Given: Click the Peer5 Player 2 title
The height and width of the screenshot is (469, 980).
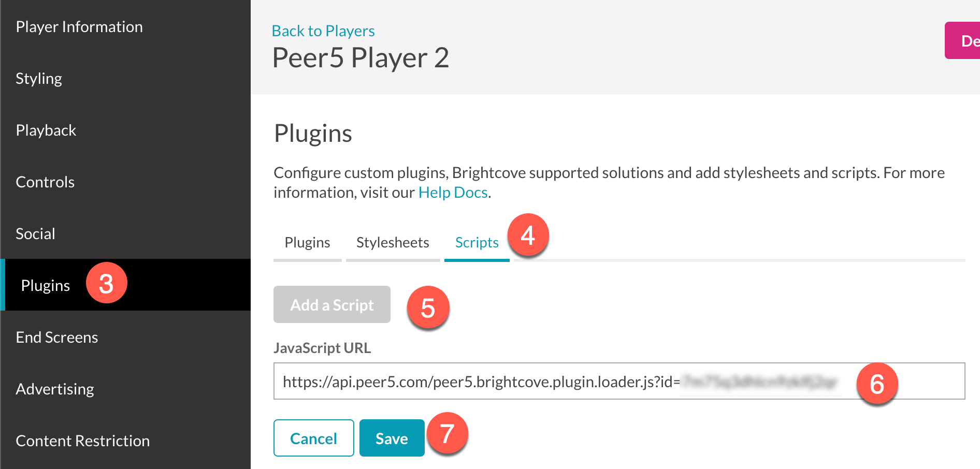Looking at the screenshot, I should pos(361,57).
